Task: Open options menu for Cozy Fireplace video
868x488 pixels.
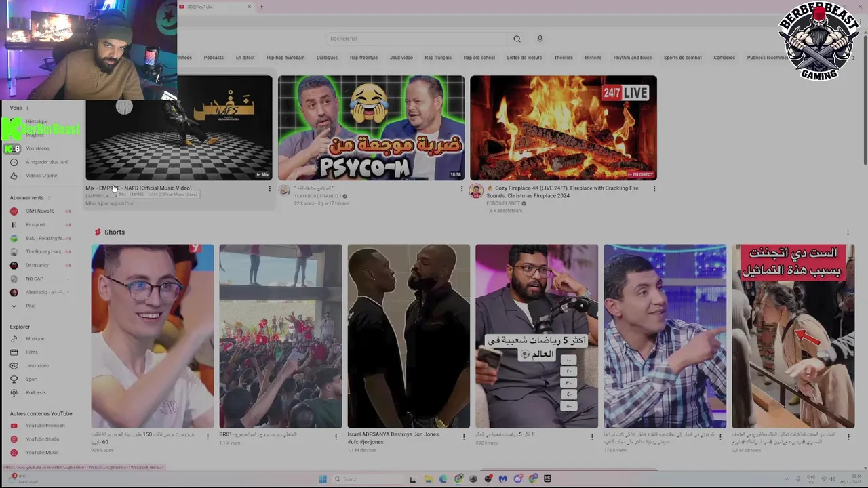Action: (x=654, y=189)
